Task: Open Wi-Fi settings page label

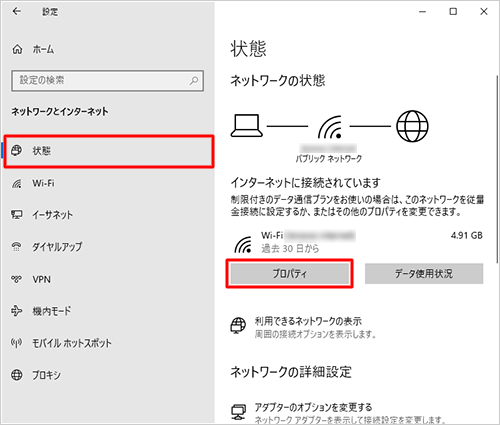Action: tap(43, 183)
